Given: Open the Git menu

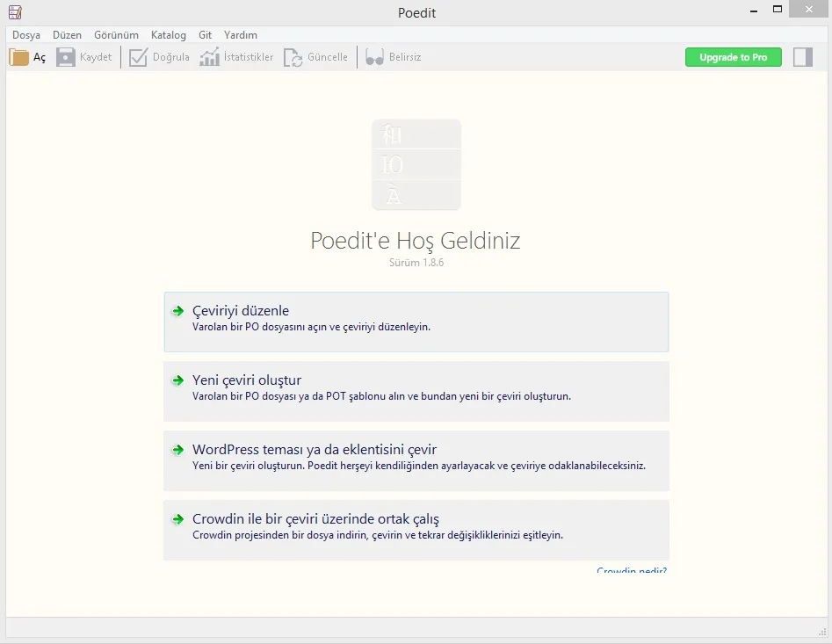Looking at the screenshot, I should [x=205, y=35].
